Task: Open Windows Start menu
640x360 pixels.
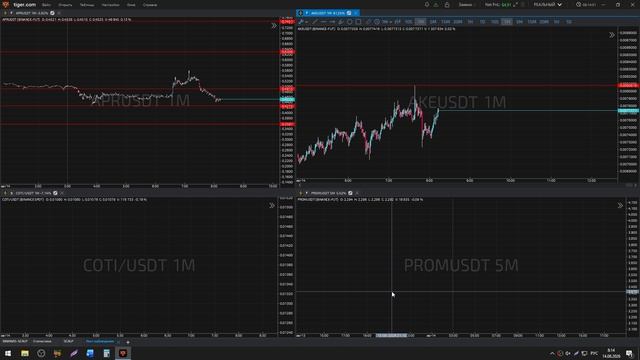Action: pos(8,353)
